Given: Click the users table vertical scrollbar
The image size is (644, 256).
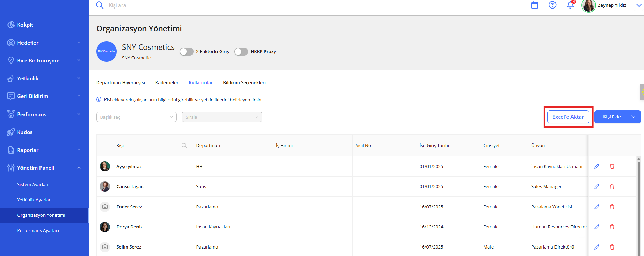Looking at the screenshot, I should coord(639,205).
